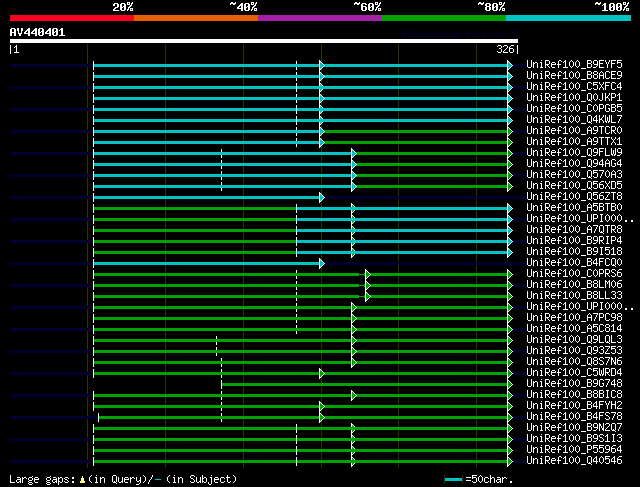
Task: Select subject label UniRef100_B9I518
Action: point(574,252)
